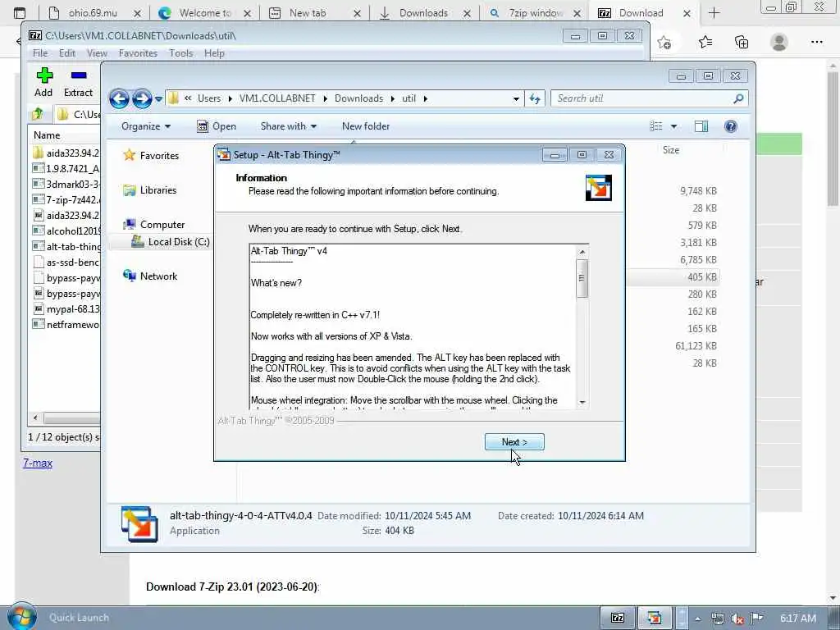
Task: Open the Edit menu in 7-Zip
Action: pyautogui.click(x=67, y=53)
